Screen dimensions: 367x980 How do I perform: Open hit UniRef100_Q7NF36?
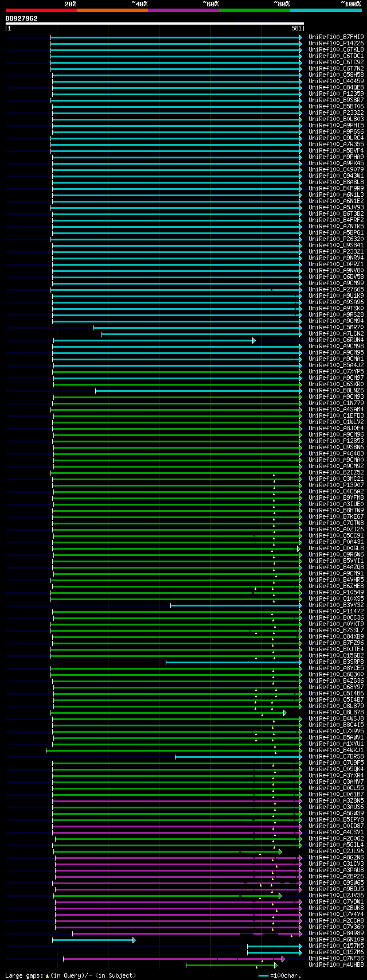(336, 959)
